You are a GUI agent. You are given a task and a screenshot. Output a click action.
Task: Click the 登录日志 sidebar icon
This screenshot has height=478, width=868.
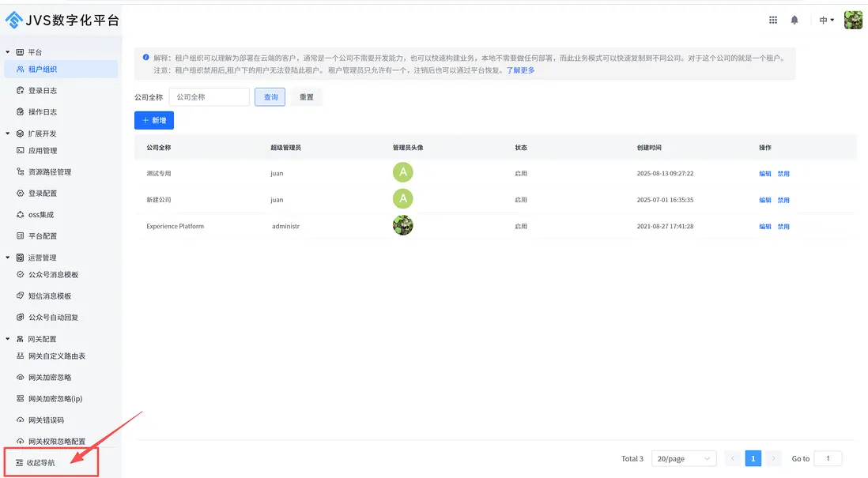pyautogui.click(x=21, y=90)
